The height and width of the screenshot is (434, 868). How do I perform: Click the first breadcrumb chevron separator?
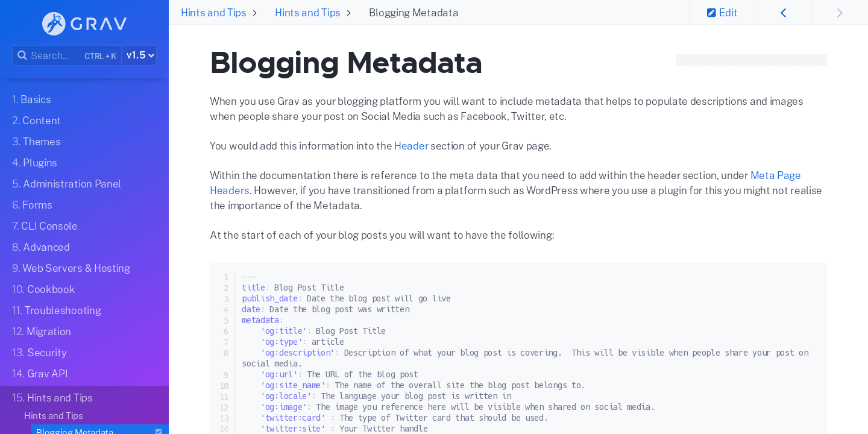click(255, 13)
